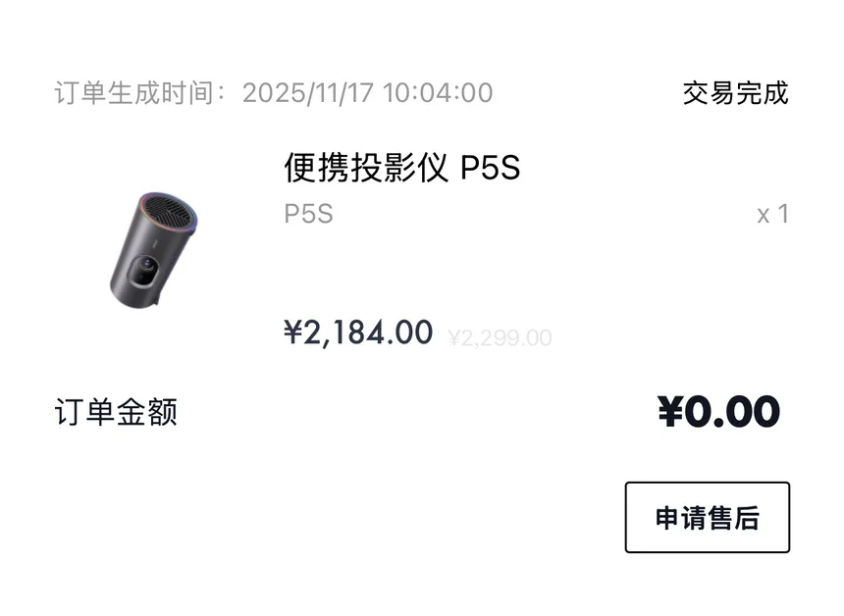Select the 10:04:00 order time
Viewport: 844px width, 616px height.
tap(438, 93)
